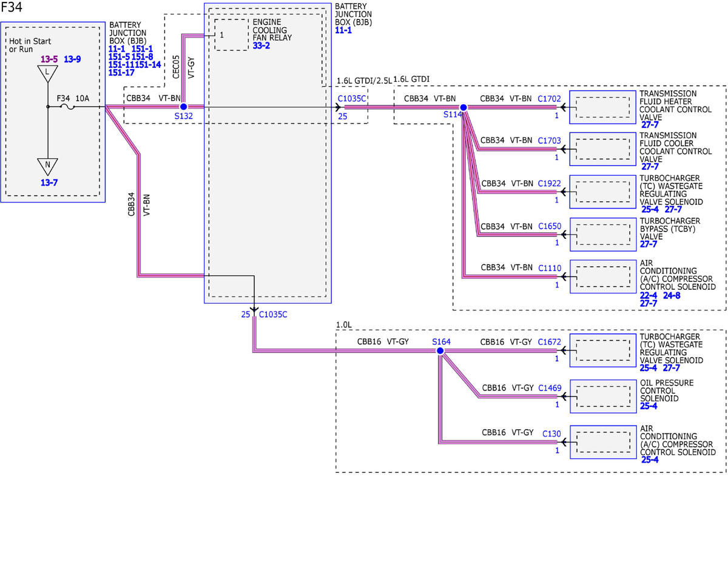
Task: Click connector label C1922
Action: [550, 183]
